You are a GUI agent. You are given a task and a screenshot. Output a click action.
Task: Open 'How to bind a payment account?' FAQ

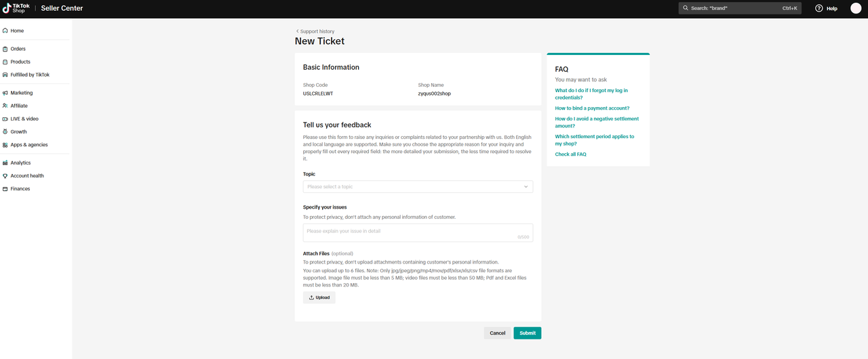click(592, 108)
